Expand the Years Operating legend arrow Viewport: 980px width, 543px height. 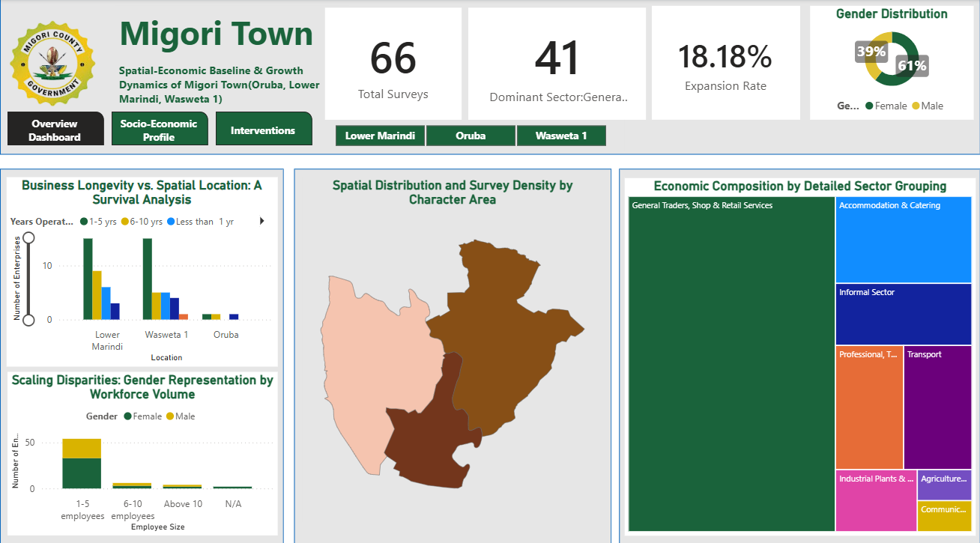pos(261,221)
